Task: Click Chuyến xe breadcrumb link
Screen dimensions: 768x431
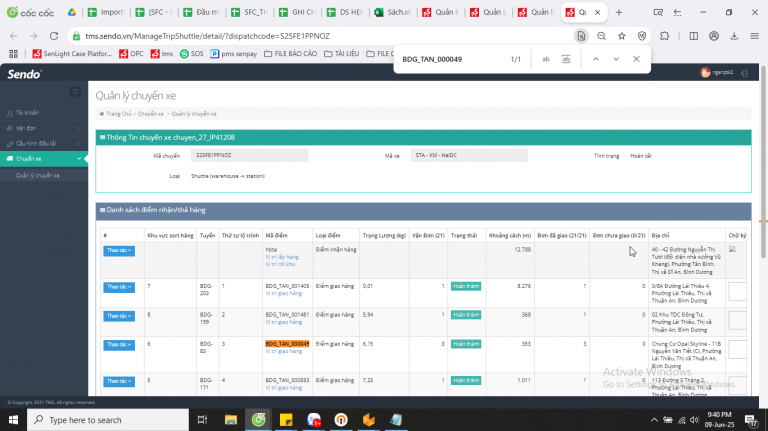Action: pyautogui.click(x=151, y=114)
